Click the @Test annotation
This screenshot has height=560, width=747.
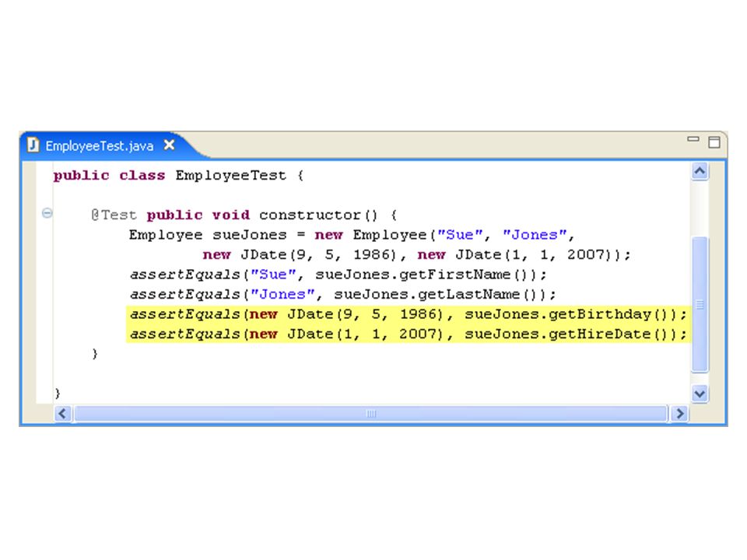tap(114, 215)
